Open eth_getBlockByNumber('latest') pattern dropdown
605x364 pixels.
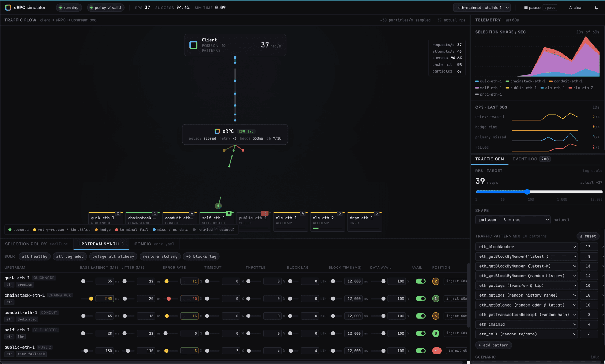527,256
